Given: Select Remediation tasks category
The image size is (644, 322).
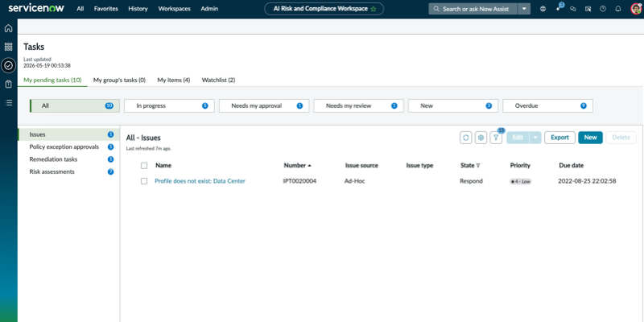Looking at the screenshot, I should tap(69, 159).
